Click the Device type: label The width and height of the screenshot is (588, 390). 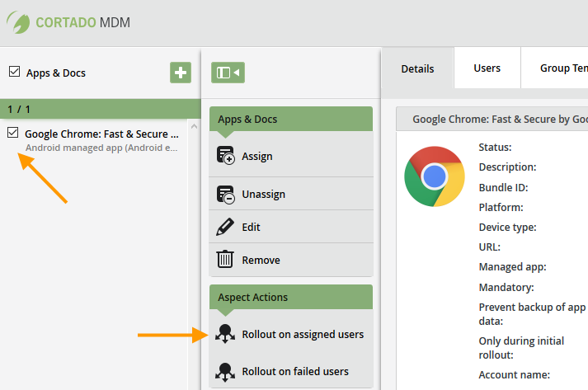click(x=507, y=228)
